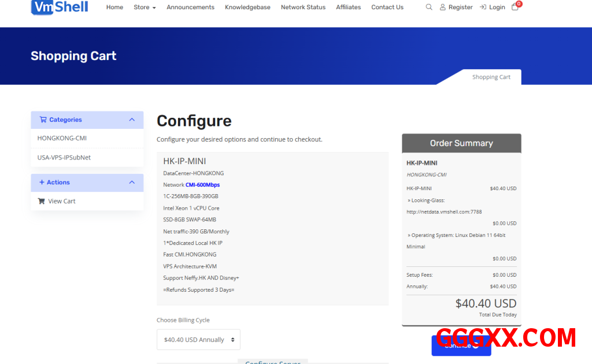Open the search magnifier icon
The width and height of the screenshot is (592, 364).
(429, 8)
